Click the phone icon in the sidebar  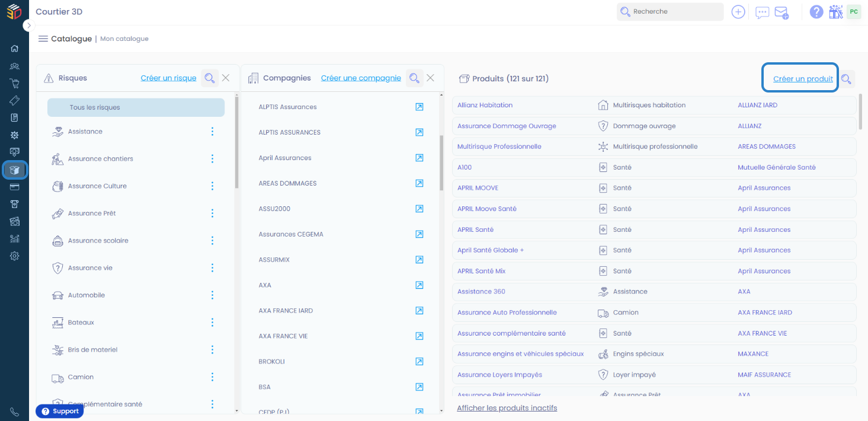(14, 412)
